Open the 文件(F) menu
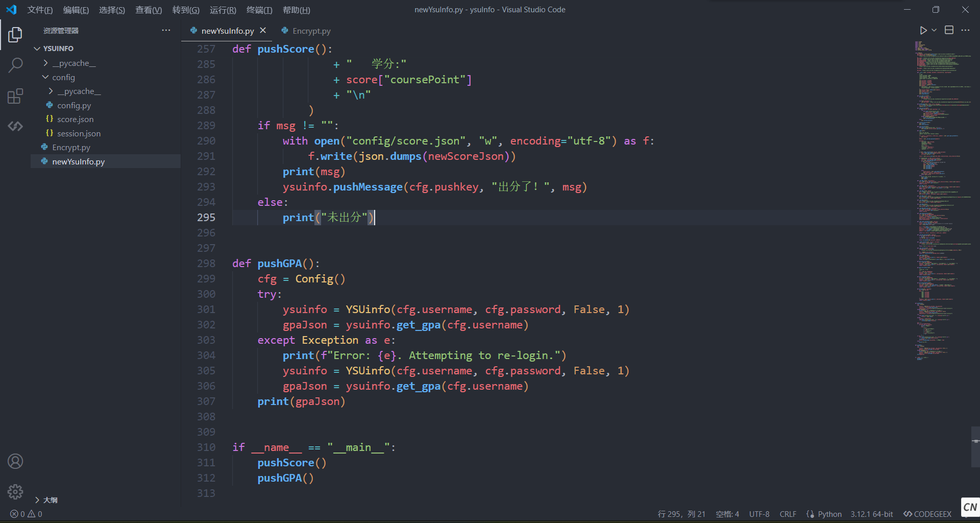The width and height of the screenshot is (980, 523). [40, 10]
